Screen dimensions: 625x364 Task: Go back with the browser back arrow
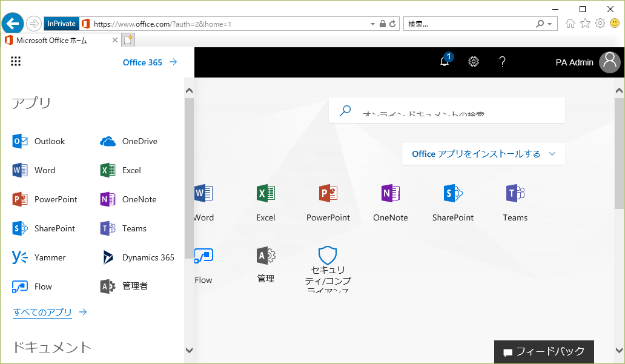tap(13, 24)
